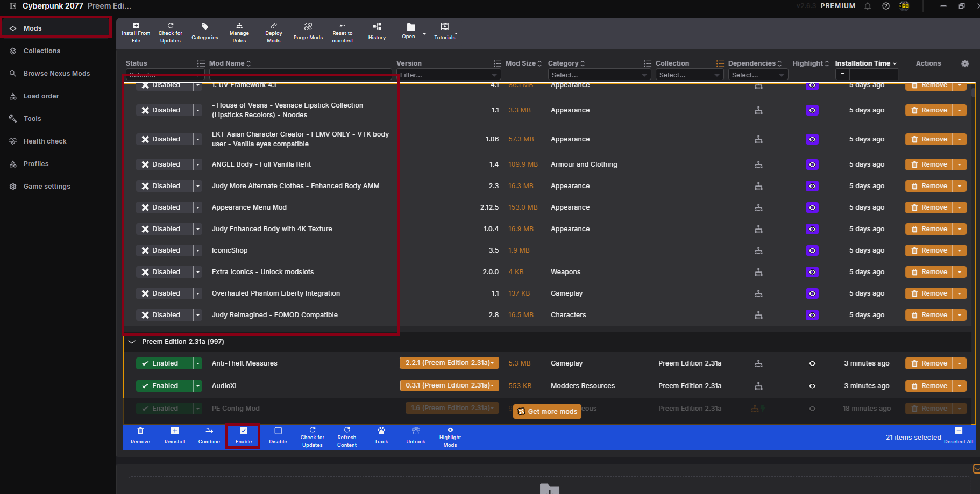The width and height of the screenshot is (980, 494).
Task: Toggle highlight eye for Appearance Menu Mod
Action: coord(812,207)
